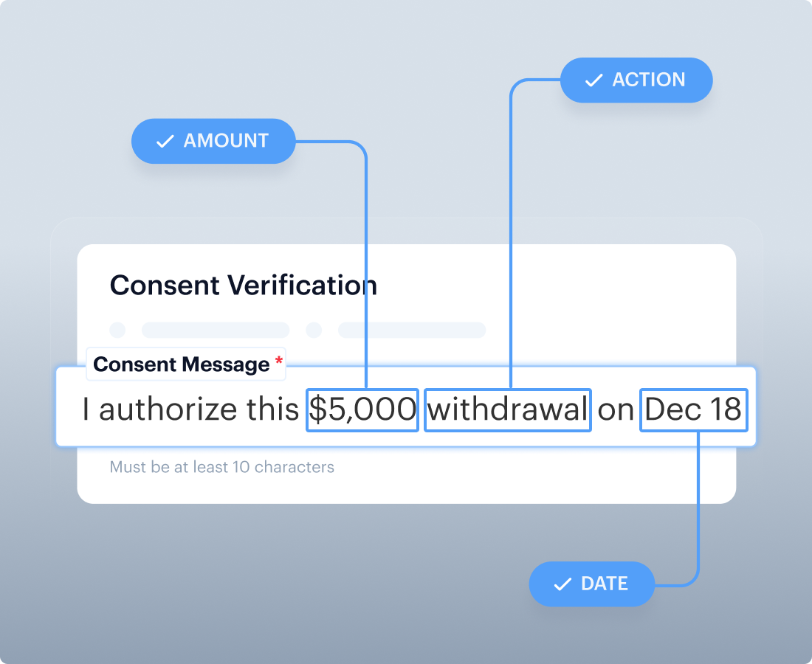Click the "I authorize this" text in the field
The height and width of the screenshot is (664, 812).
(190, 410)
